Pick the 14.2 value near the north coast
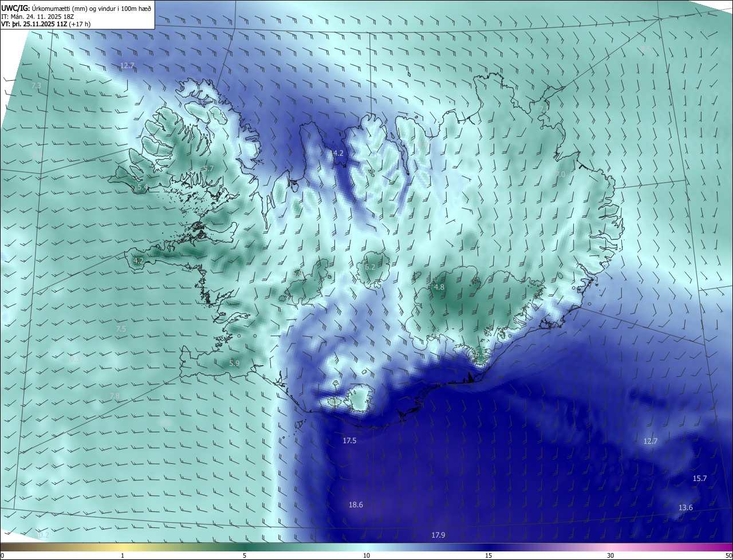733x560 pixels. (x=336, y=153)
